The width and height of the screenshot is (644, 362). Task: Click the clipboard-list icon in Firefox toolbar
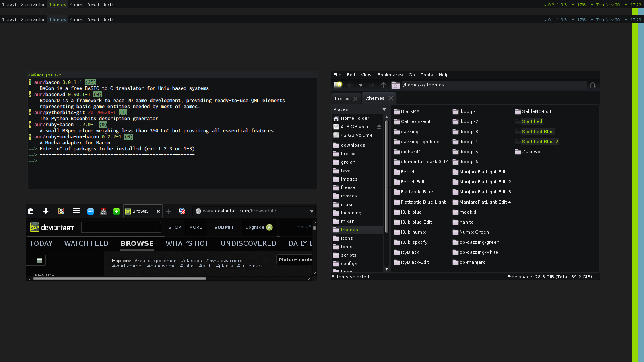31,211
